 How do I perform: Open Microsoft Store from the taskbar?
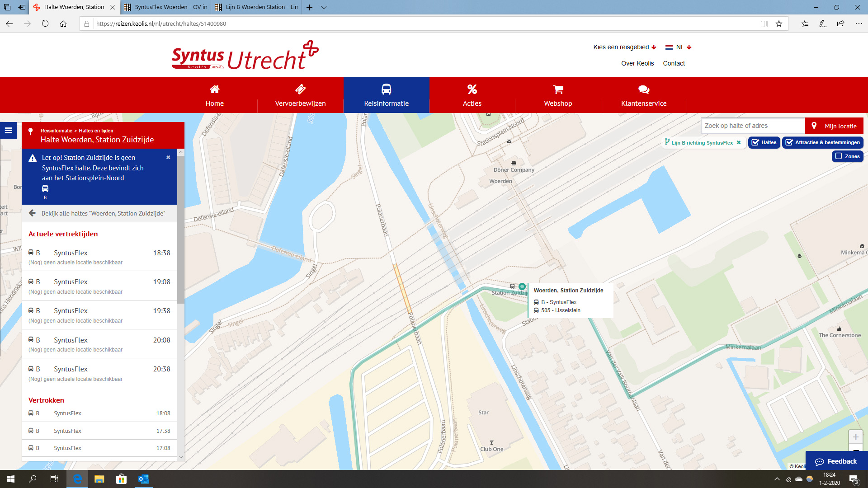(121, 479)
